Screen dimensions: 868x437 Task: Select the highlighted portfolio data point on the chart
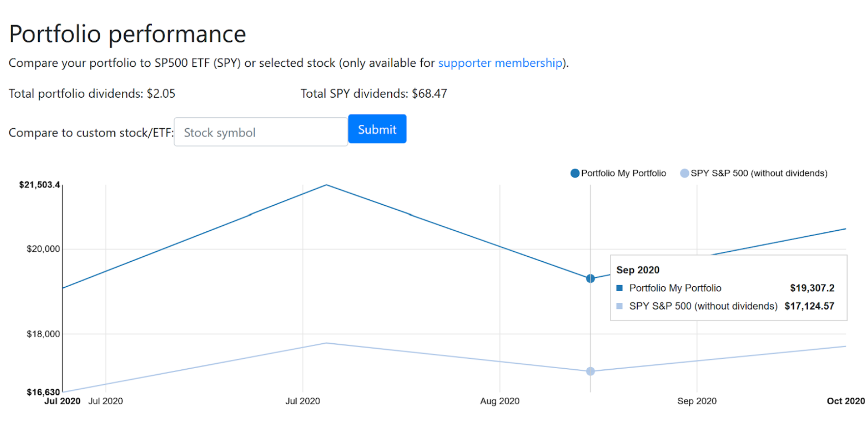tap(591, 278)
